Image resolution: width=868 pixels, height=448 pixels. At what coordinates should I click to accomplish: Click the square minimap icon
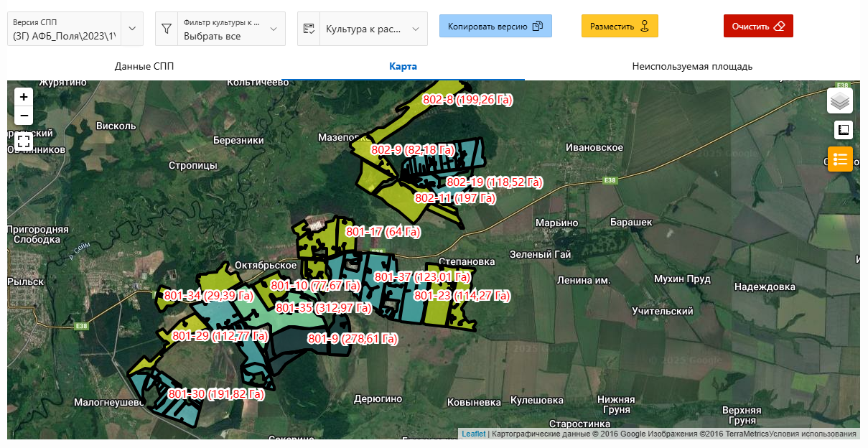tap(843, 130)
